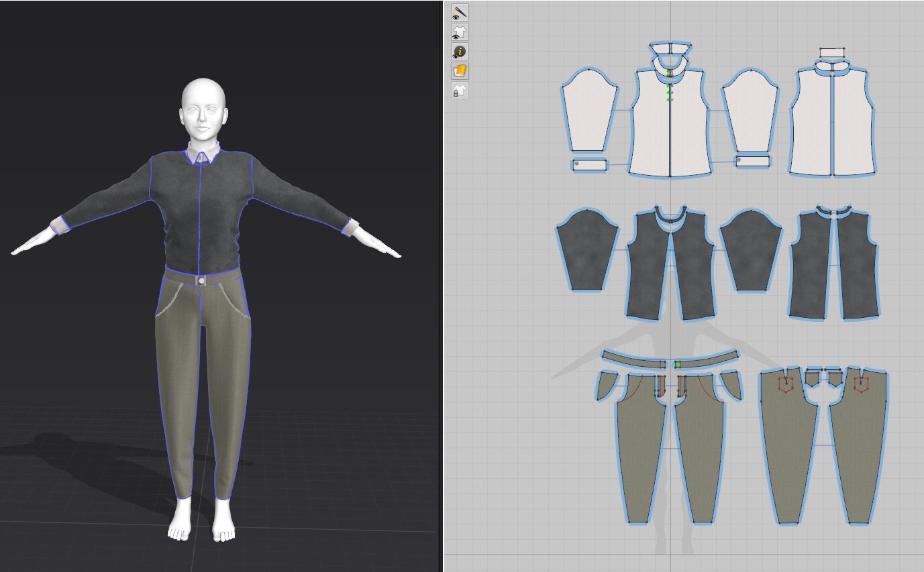Toggle the sewing (needle) display icon
Screen dimensions: 924x572
460,13
